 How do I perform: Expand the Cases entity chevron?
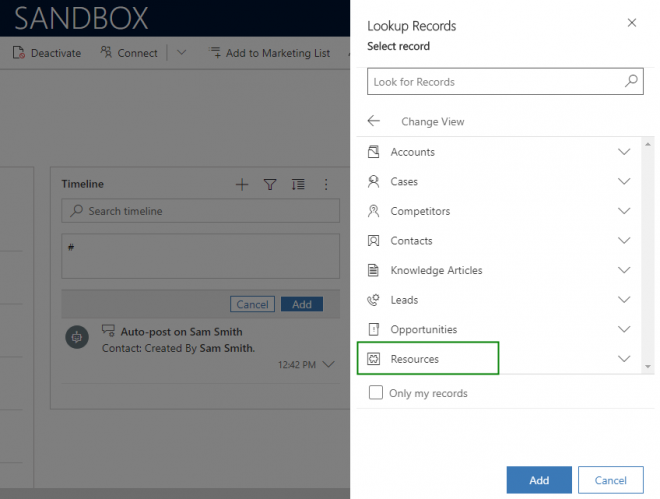click(624, 182)
